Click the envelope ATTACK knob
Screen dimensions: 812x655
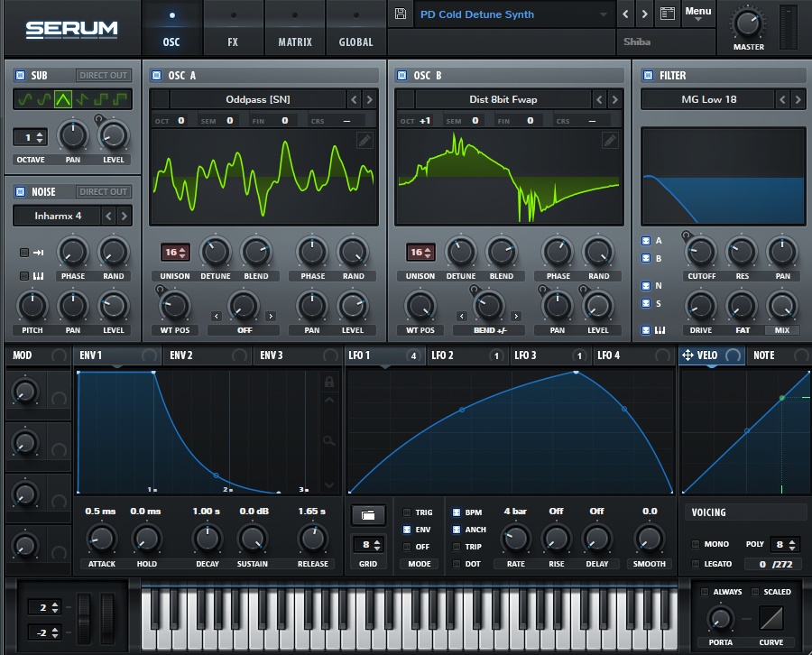(x=101, y=539)
